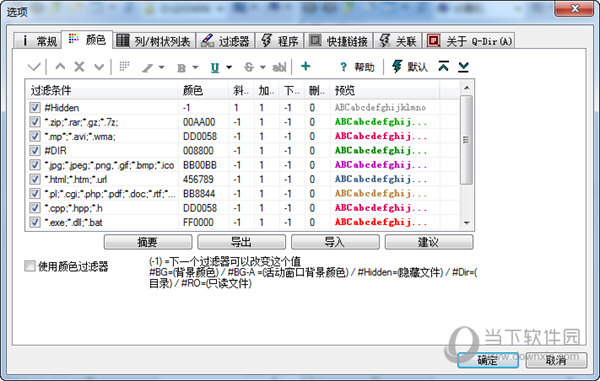Confirm with the 确定 button
Viewport: 600px width, 381px height.
[x=488, y=360]
